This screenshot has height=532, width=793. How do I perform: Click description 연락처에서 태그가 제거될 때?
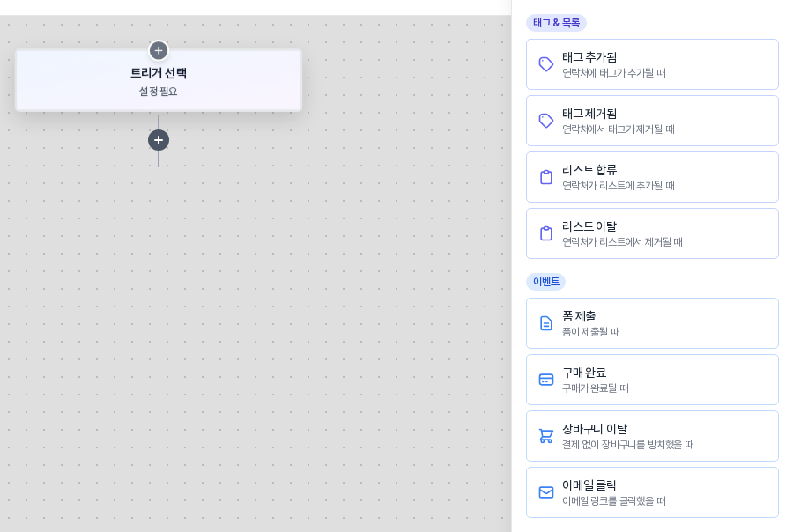pyautogui.click(x=619, y=129)
